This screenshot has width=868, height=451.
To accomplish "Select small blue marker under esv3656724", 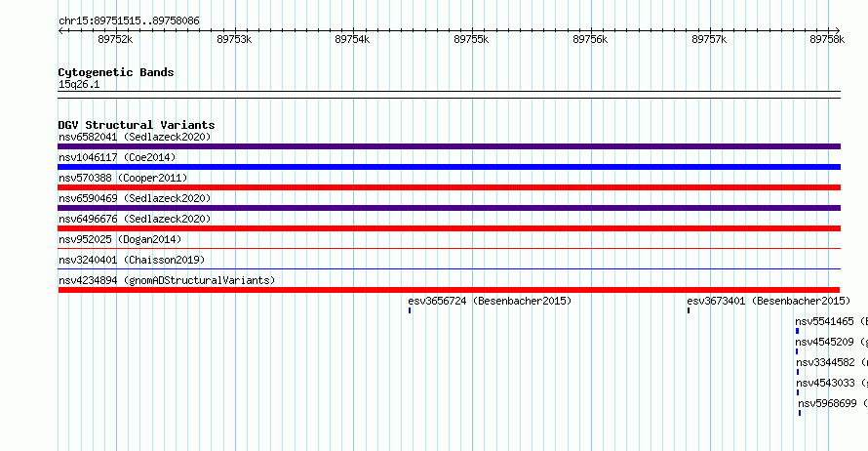I will click(410, 310).
